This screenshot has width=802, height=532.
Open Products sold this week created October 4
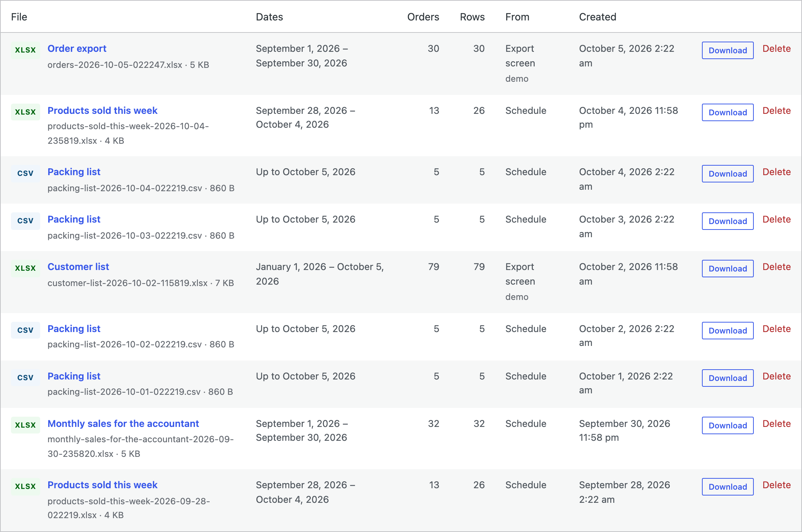pyautogui.click(x=103, y=111)
